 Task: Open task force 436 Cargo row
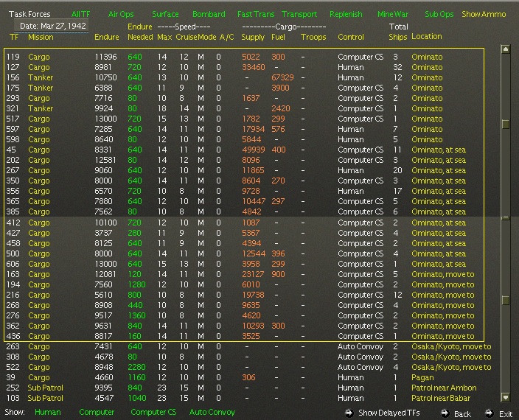click(244, 336)
